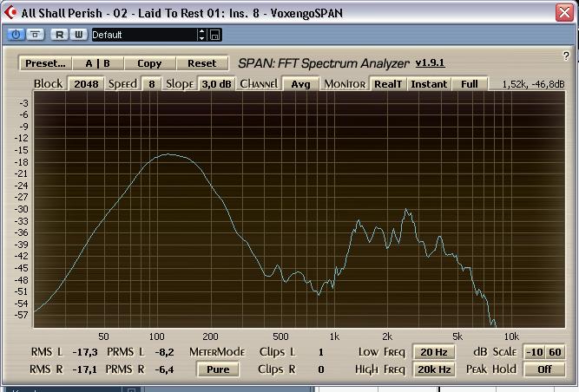Screen dimensions: 579x392
Task: Set the High Freq 20k Hz field
Action: (x=434, y=369)
